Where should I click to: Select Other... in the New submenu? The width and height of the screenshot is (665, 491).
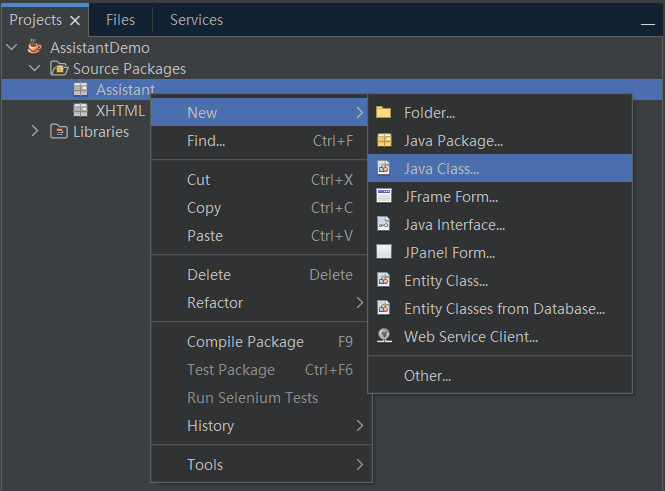point(427,376)
